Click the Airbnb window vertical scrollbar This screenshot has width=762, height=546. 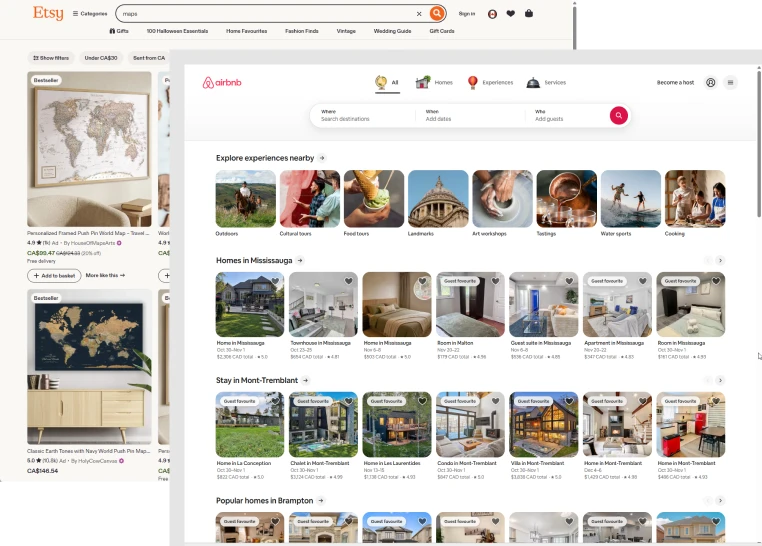tap(759, 143)
